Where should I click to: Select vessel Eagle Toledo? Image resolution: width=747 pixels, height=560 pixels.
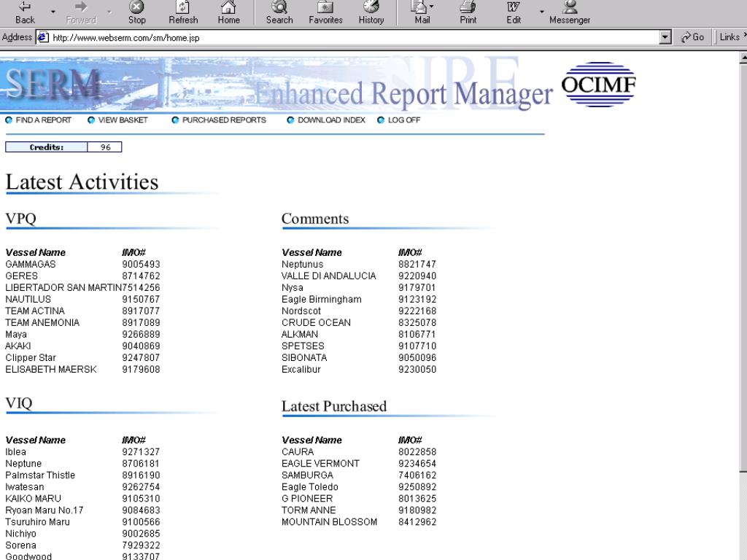(310, 487)
